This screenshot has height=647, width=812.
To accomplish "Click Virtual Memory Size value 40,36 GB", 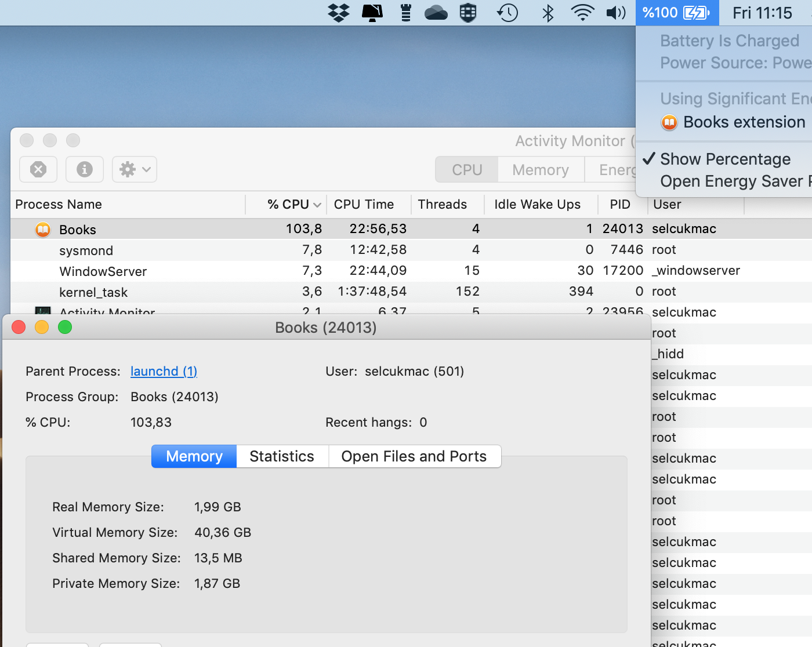I will click(x=223, y=532).
